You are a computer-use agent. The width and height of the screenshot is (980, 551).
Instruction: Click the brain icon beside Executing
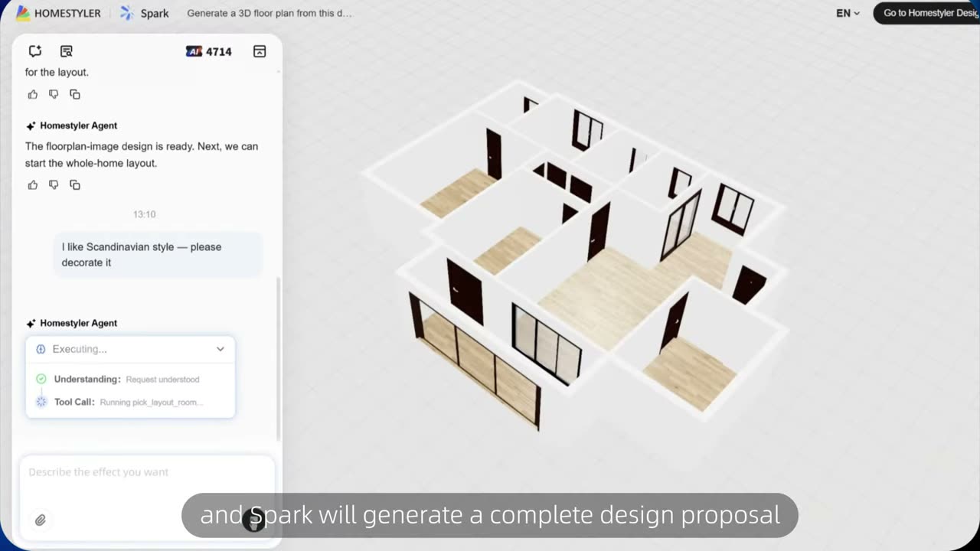point(41,349)
